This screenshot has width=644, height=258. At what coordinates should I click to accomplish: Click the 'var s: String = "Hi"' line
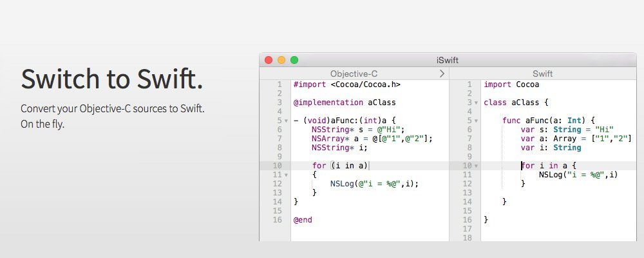coord(567,130)
